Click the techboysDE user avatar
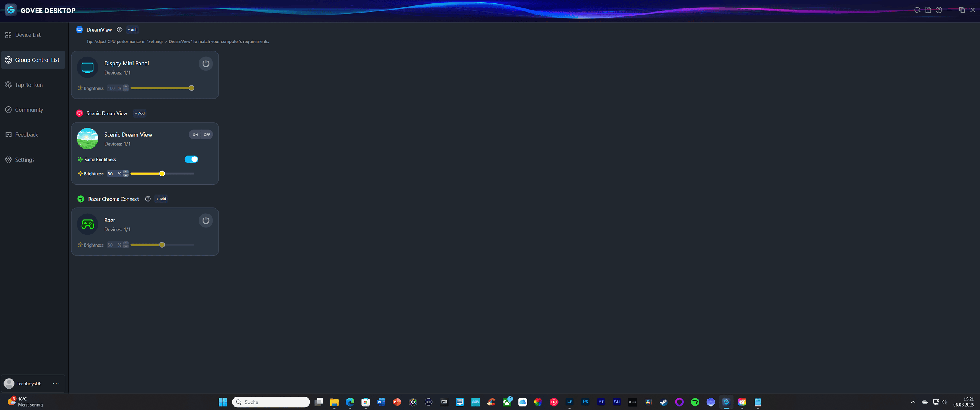 pyautogui.click(x=9, y=383)
